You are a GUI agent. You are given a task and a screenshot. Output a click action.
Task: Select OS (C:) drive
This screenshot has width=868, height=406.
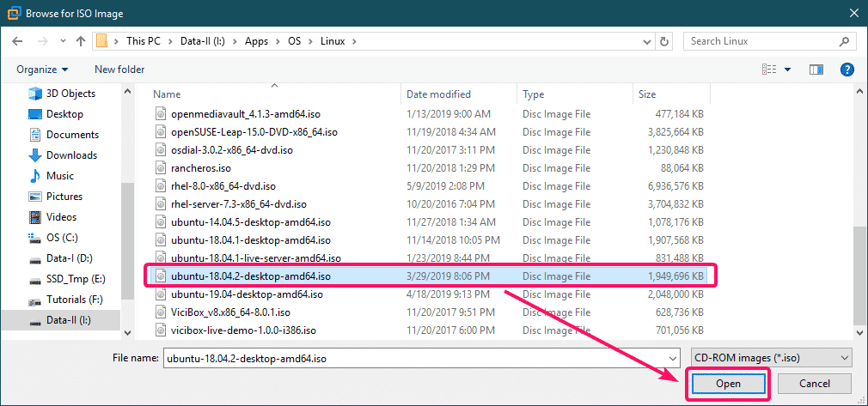point(52,237)
